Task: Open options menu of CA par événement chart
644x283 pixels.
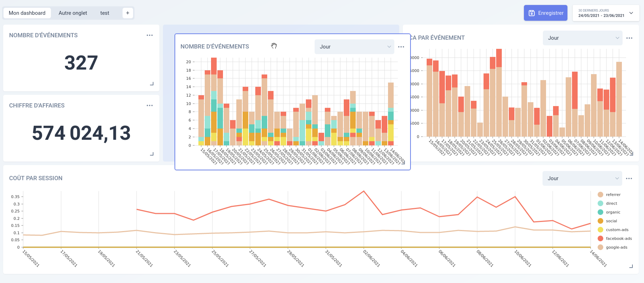Action: 629,38
